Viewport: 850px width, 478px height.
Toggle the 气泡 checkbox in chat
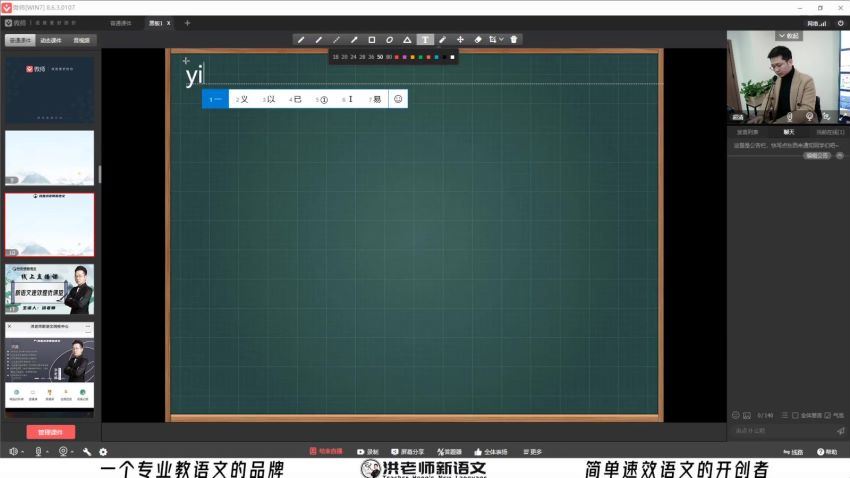828,415
